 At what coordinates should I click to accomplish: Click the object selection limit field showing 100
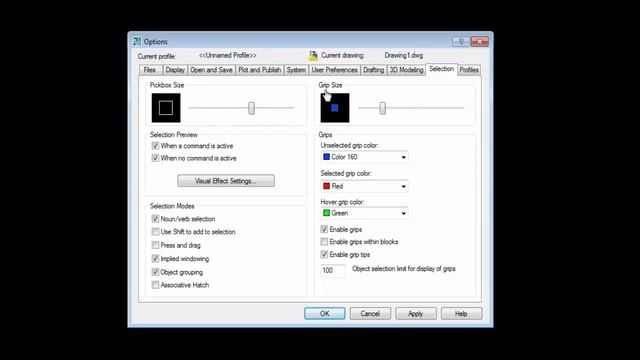coord(333,271)
